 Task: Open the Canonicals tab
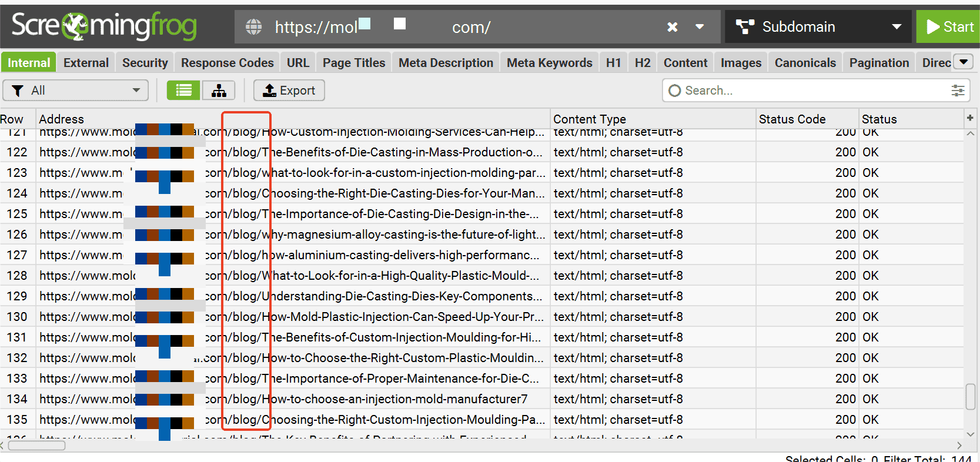(x=805, y=62)
